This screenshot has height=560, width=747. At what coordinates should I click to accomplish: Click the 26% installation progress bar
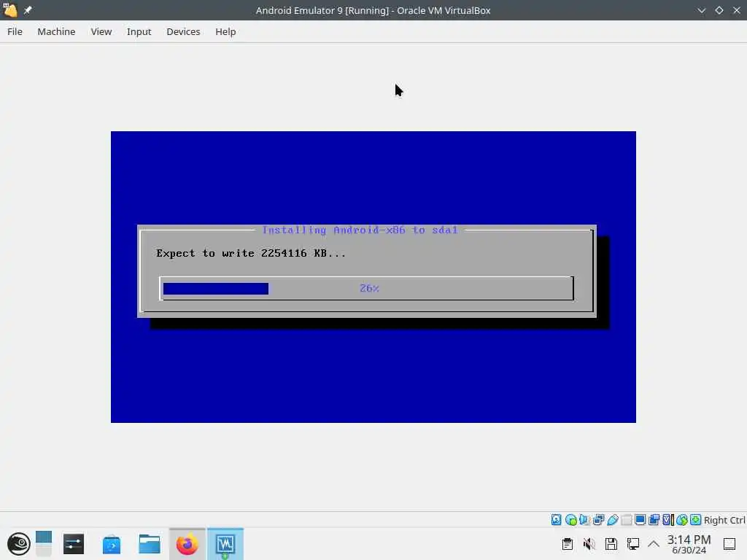(366, 288)
